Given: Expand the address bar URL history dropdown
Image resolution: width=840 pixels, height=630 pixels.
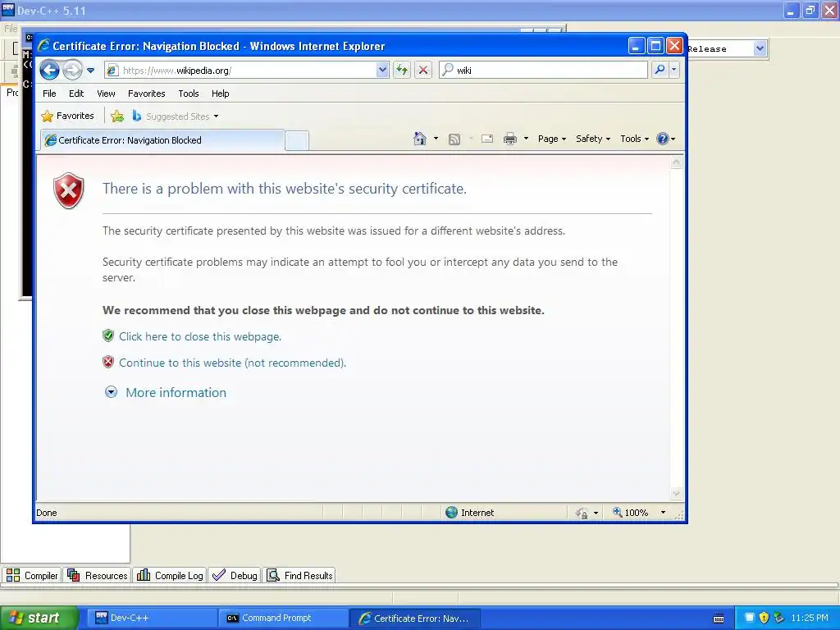Looking at the screenshot, I should [382, 71].
